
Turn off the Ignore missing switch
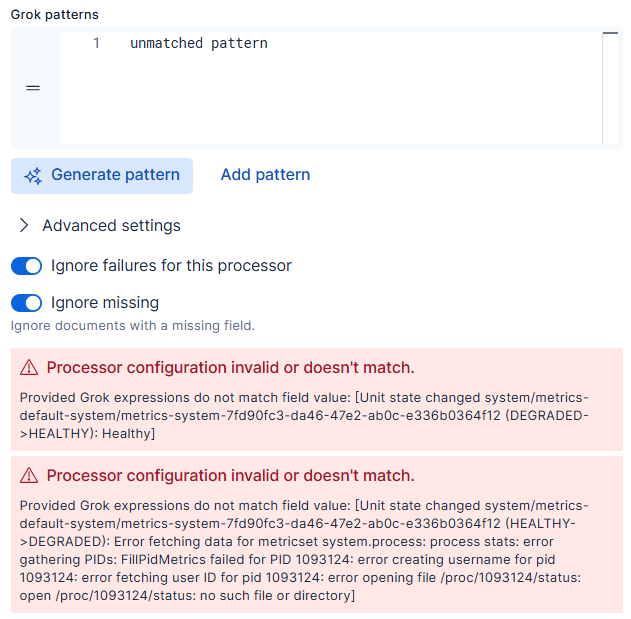click(x=27, y=303)
